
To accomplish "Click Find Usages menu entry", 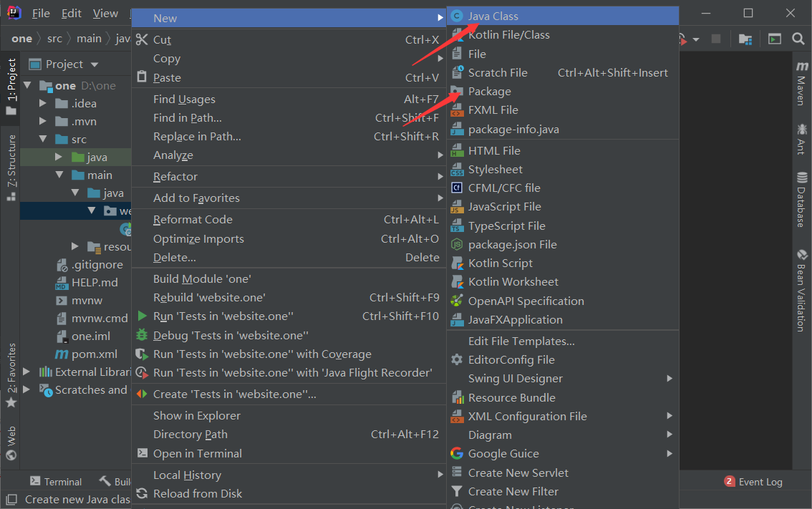I will click(x=289, y=99).
